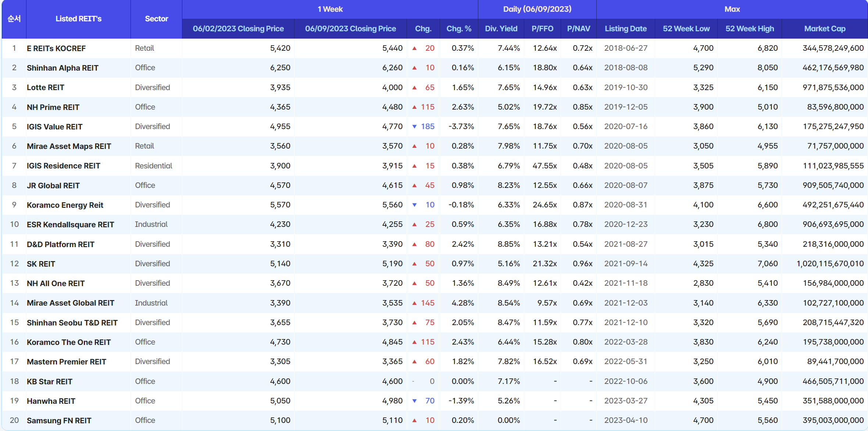The width and height of the screenshot is (868, 431).
Task: Select the Lotte REIT name
Action: point(46,88)
